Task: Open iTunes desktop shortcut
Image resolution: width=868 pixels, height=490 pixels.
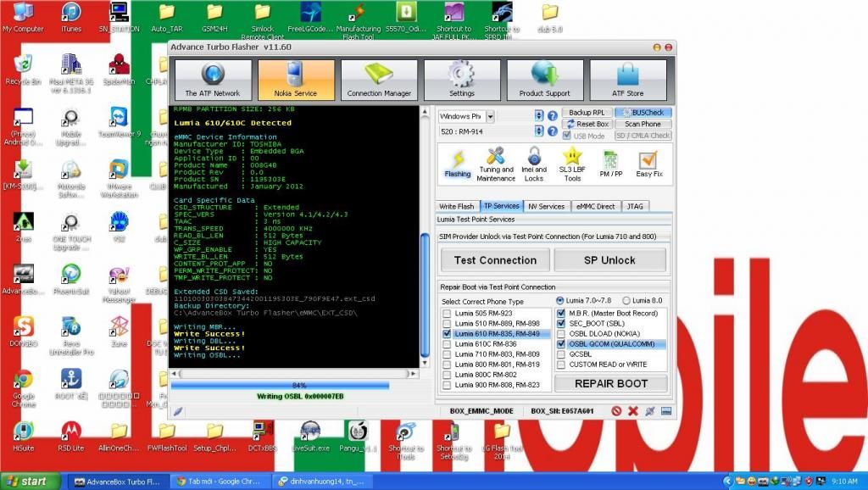Action: pos(71,17)
